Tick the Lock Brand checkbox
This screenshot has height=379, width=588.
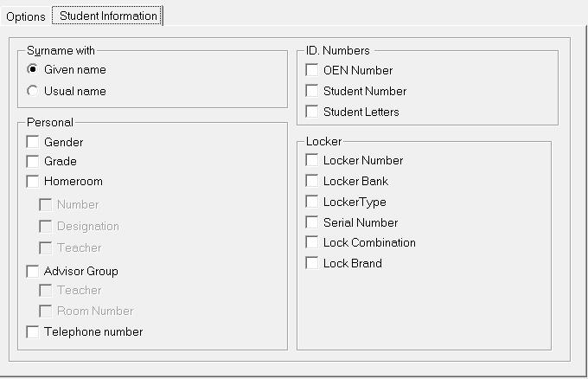click(x=312, y=263)
